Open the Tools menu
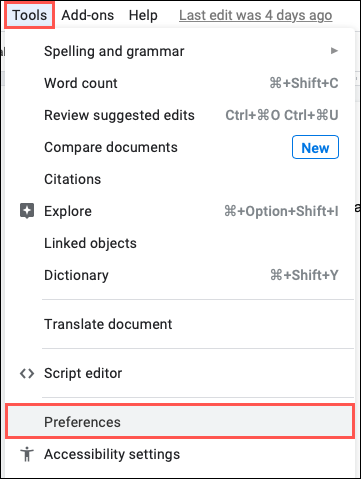 point(30,15)
